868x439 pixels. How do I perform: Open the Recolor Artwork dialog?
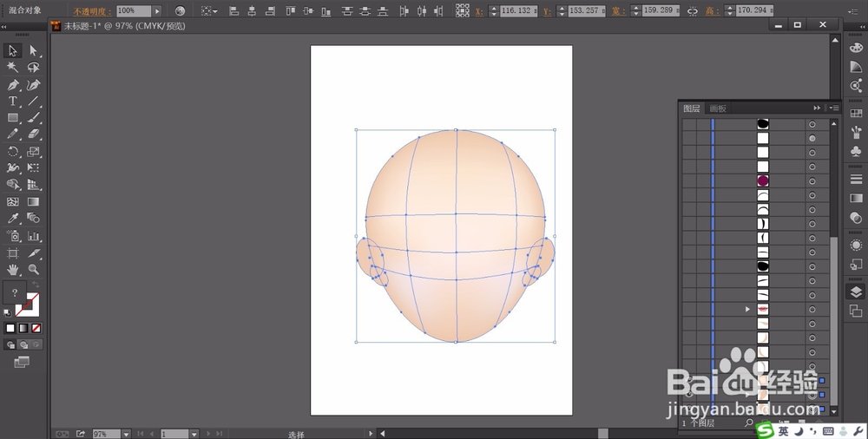click(180, 10)
